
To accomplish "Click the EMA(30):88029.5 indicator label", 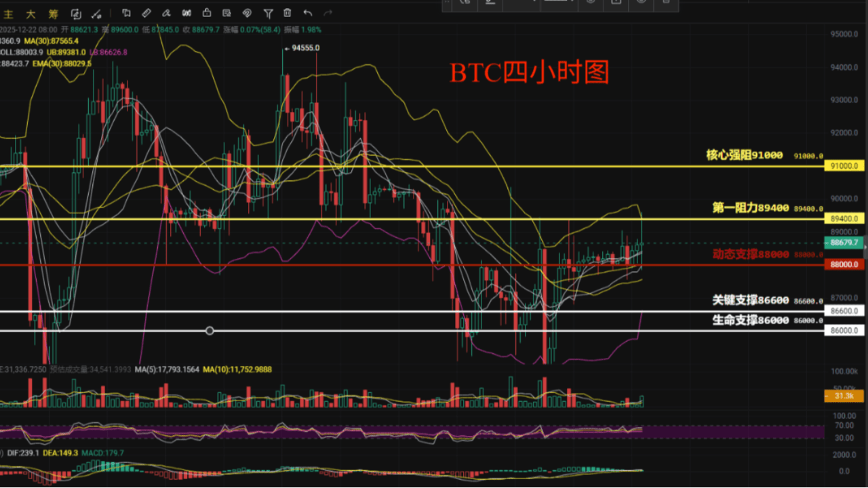I will pos(62,64).
